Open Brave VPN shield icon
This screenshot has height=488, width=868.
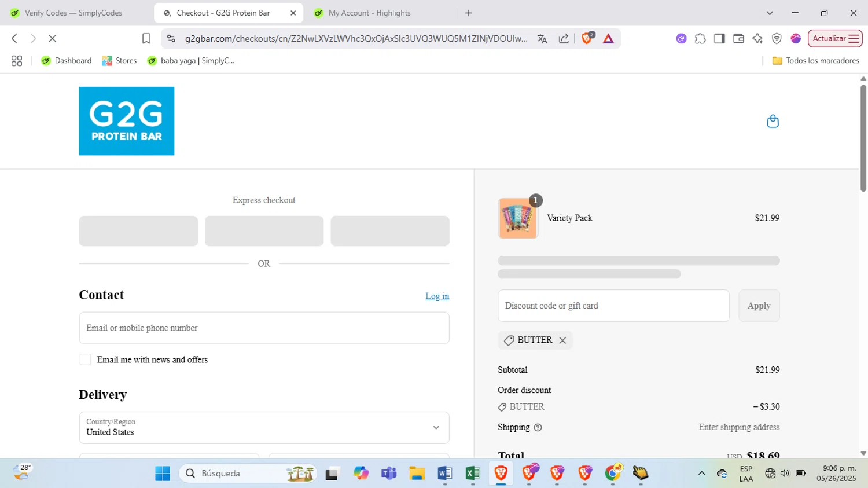[x=777, y=39]
